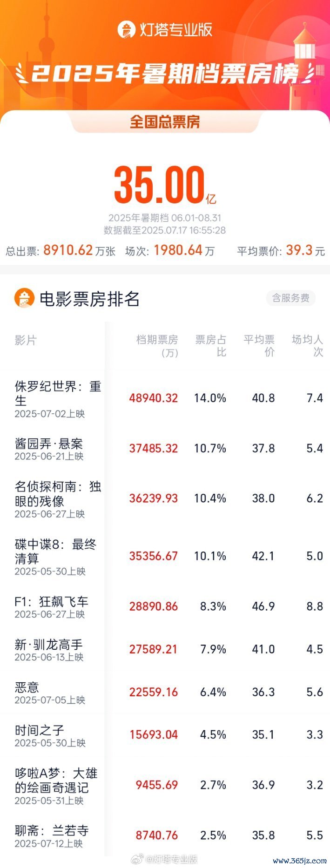The width and height of the screenshot is (330, 868).
Task: Sort by the 档期票房(万) column header
Action: 157,346
